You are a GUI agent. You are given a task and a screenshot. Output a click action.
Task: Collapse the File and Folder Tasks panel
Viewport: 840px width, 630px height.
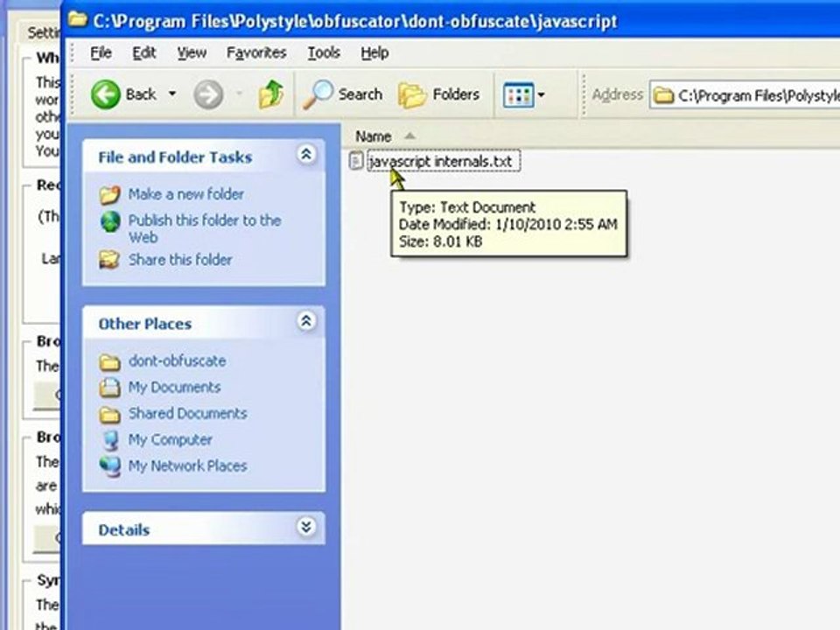pos(305,155)
